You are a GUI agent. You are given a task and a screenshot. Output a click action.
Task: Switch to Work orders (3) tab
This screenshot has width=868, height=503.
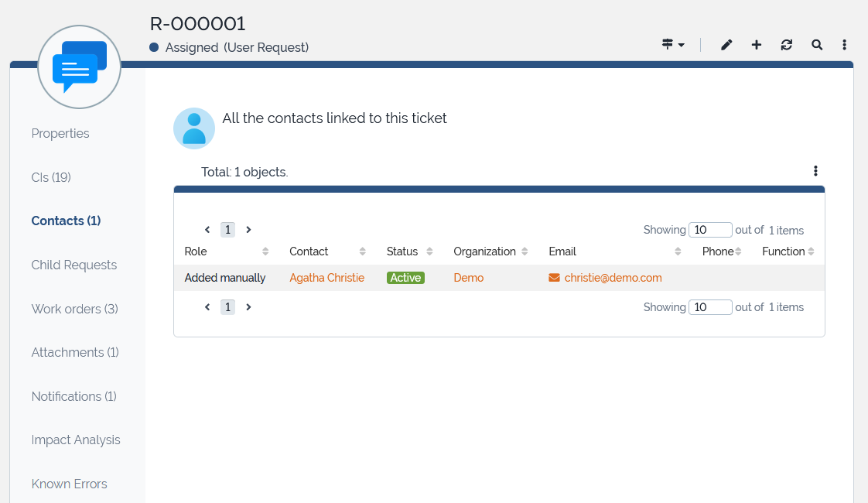tap(74, 309)
